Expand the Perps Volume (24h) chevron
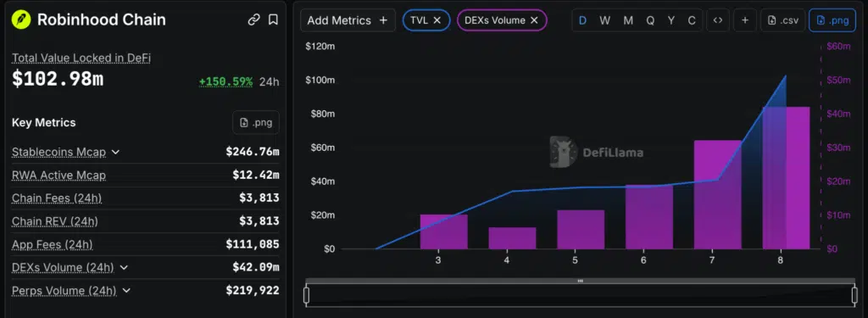This screenshot has width=868, height=318. coord(126,290)
